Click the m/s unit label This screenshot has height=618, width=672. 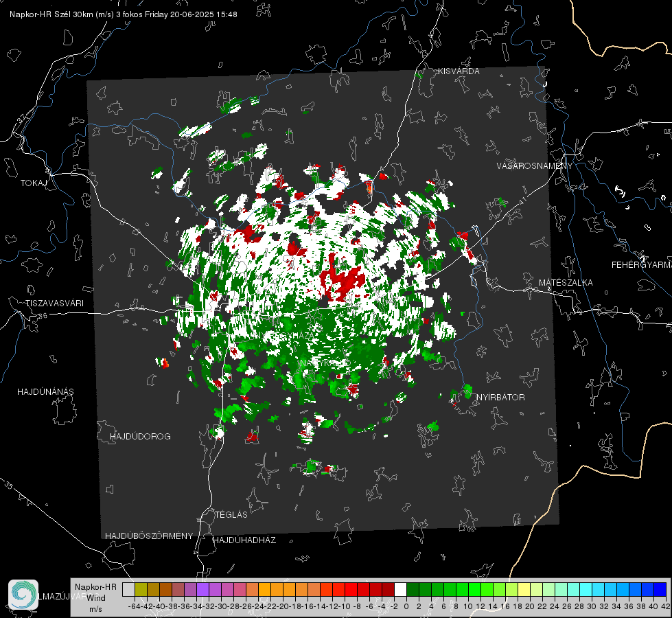point(95,608)
